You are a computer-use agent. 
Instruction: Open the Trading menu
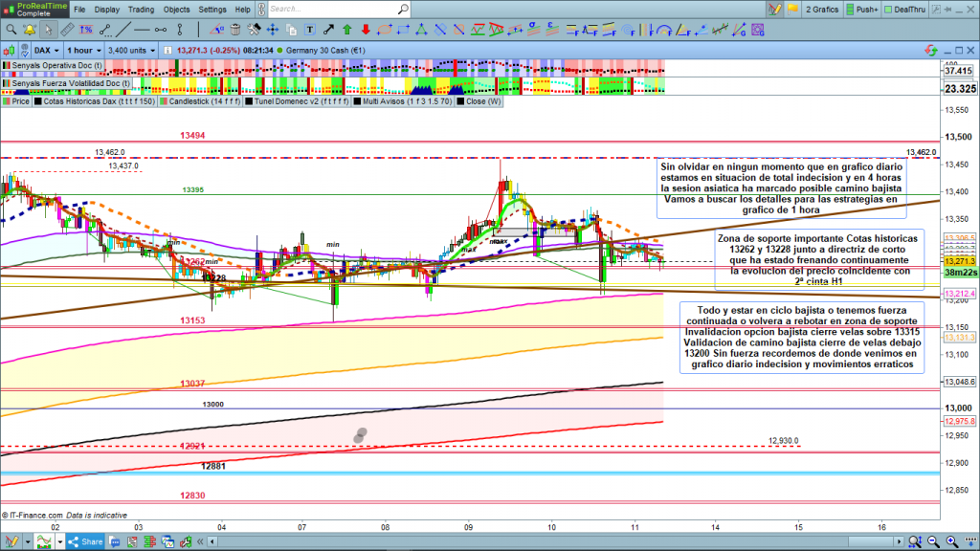141,10
